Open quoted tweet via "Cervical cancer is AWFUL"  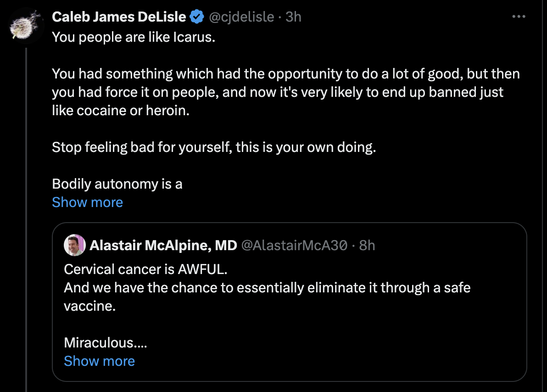(145, 269)
